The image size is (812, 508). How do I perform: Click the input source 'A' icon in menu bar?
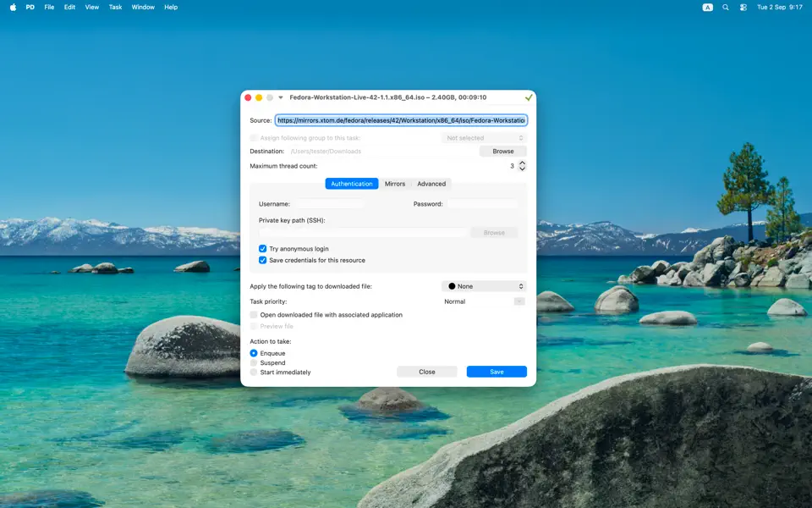tap(708, 7)
